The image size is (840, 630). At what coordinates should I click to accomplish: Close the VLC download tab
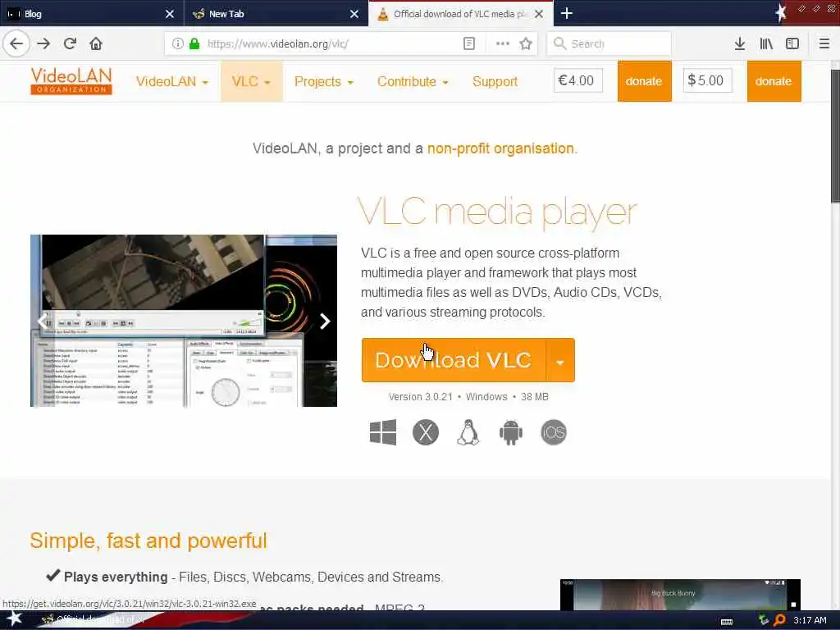pos(539,14)
